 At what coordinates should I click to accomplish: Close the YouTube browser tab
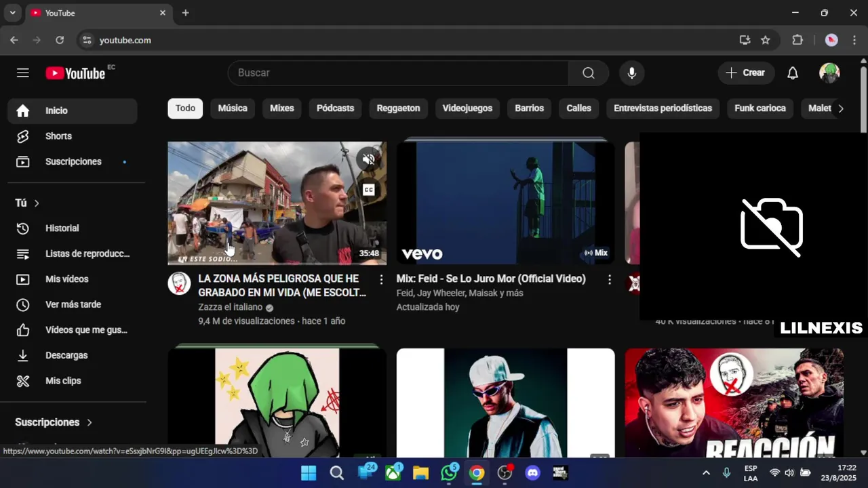pyautogui.click(x=163, y=13)
